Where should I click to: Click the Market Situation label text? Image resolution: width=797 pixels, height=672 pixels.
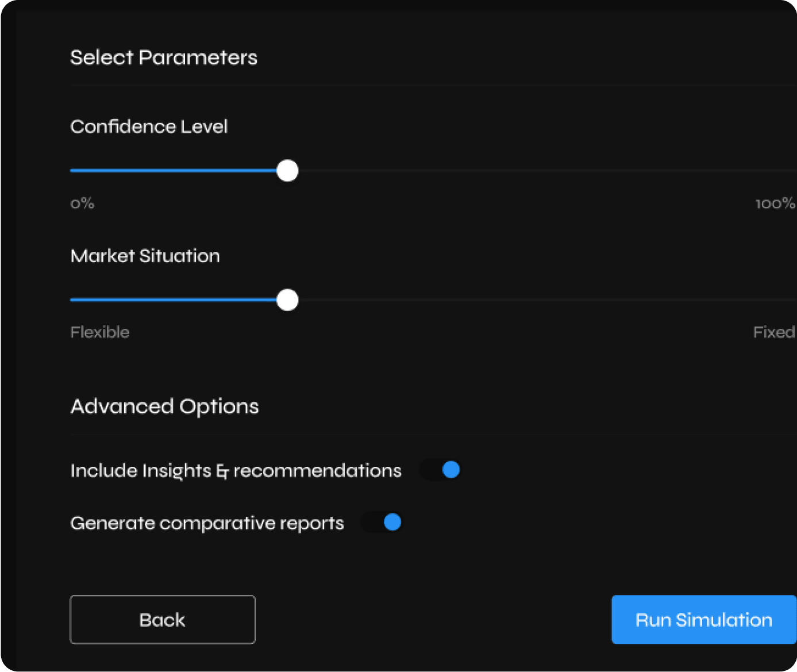(145, 256)
